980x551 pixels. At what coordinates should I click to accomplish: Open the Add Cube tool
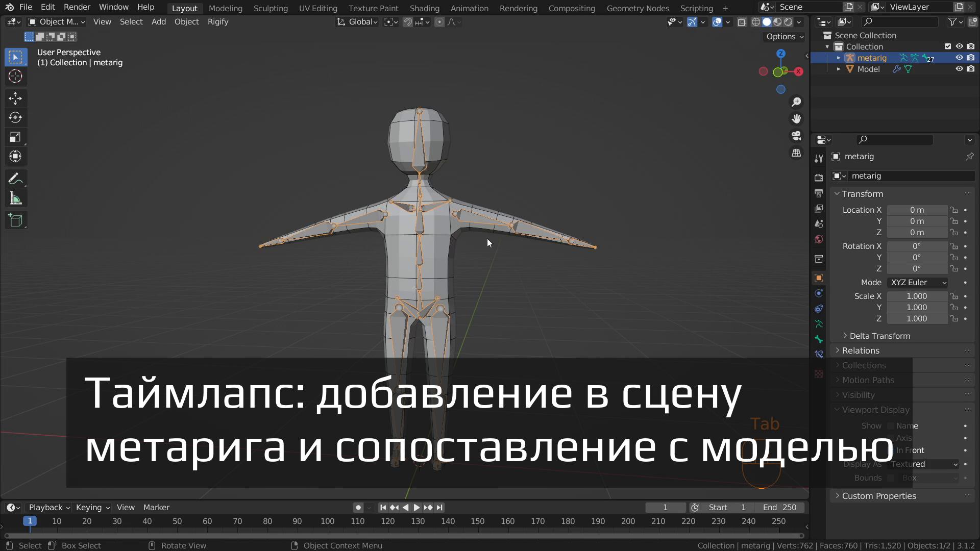(x=15, y=220)
